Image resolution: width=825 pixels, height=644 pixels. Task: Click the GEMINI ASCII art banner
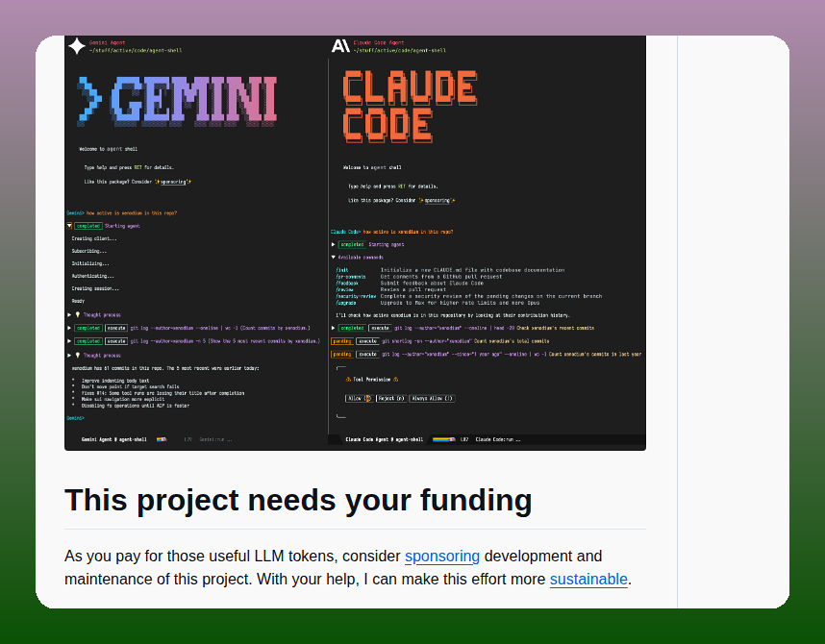point(177,101)
